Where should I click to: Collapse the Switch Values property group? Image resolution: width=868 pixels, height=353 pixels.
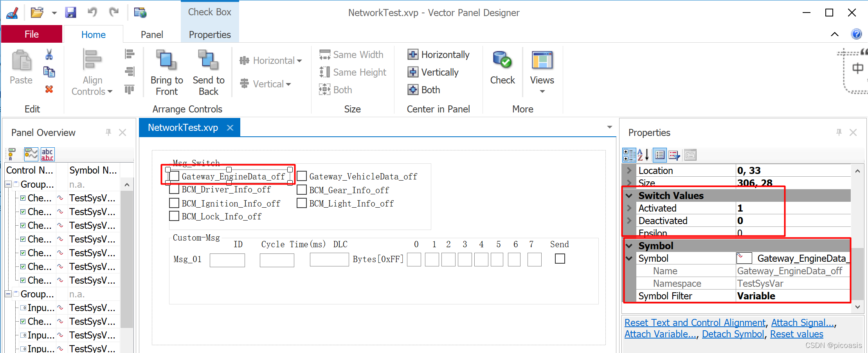[629, 196]
